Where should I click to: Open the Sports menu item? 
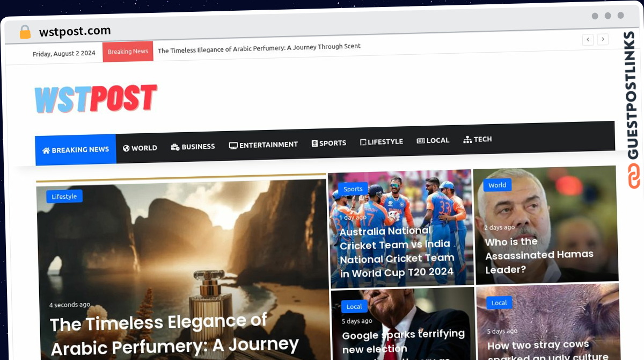[329, 143]
